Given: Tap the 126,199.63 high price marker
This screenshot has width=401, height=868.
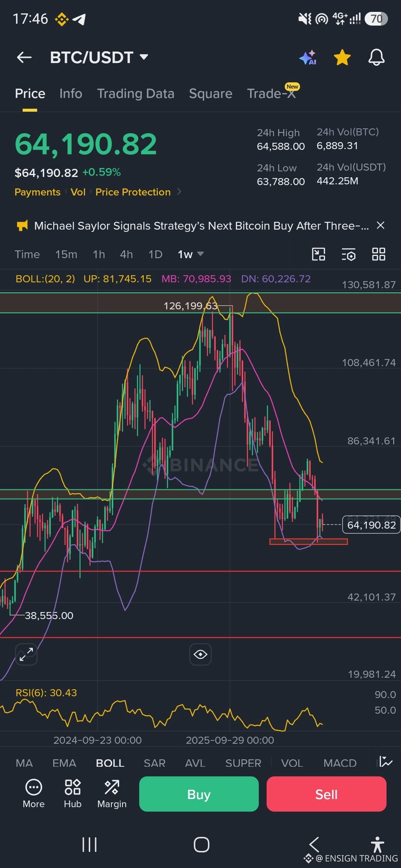Looking at the screenshot, I should (x=190, y=306).
